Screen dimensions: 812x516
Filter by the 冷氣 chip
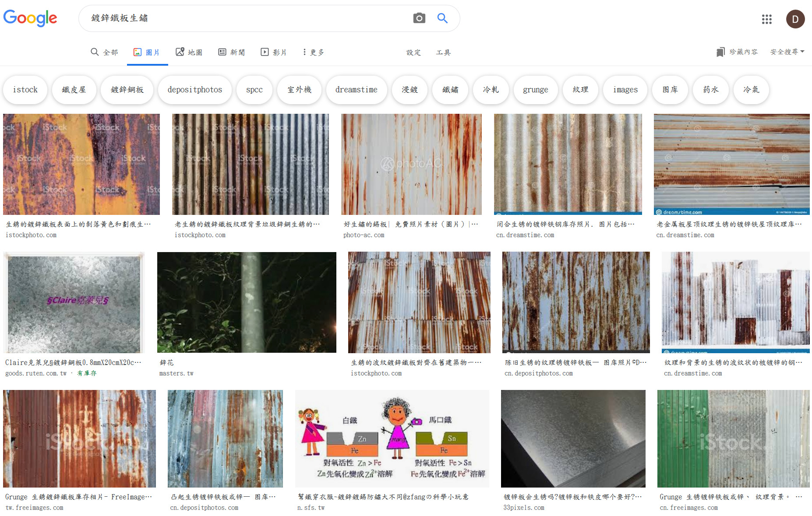click(x=751, y=90)
